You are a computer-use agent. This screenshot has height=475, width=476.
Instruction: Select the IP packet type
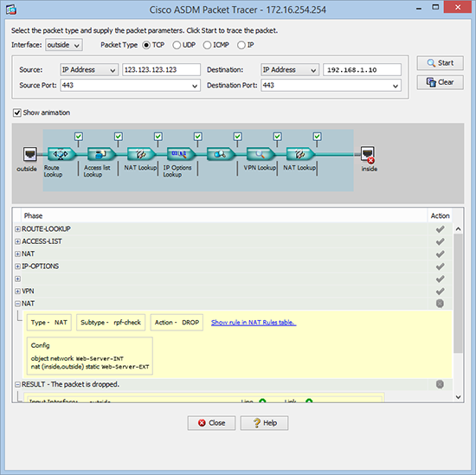click(x=241, y=45)
